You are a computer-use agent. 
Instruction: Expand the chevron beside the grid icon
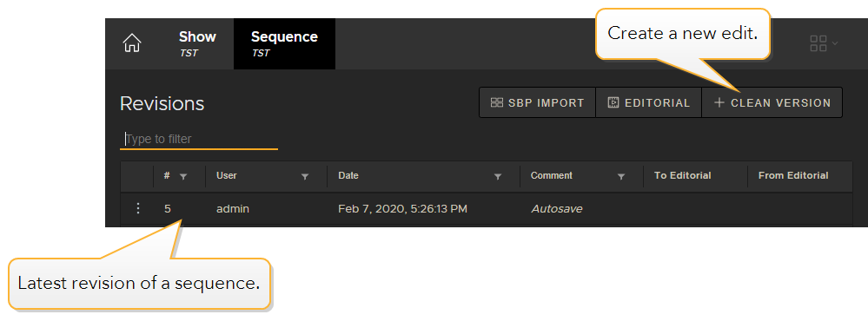835,43
